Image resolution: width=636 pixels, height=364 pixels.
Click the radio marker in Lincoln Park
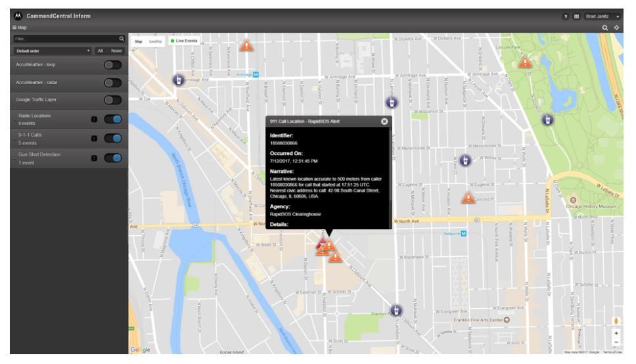coord(547,120)
